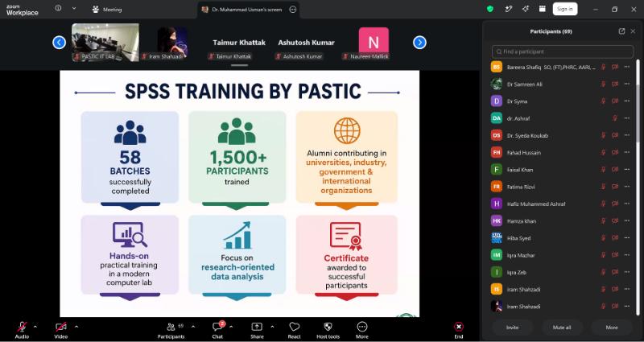Image resolution: width=644 pixels, height=342 pixels.
Task: Open more options for Hiba Syed
Action: coord(627,237)
